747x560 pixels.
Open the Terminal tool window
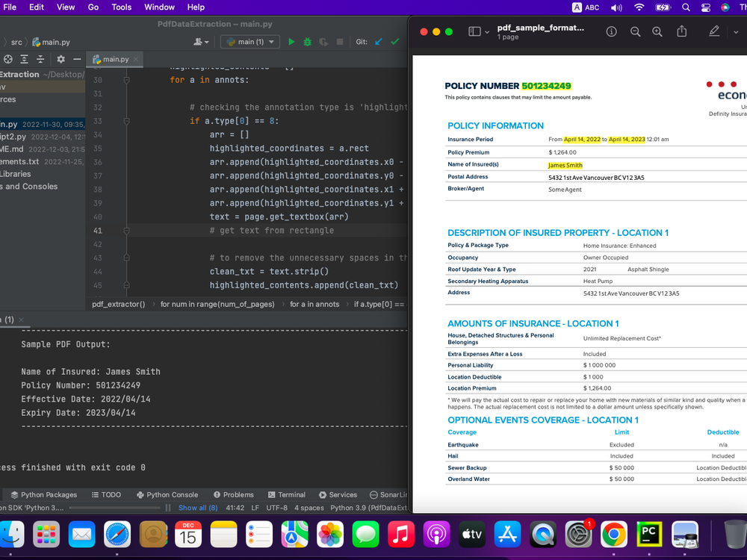(287, 494)
